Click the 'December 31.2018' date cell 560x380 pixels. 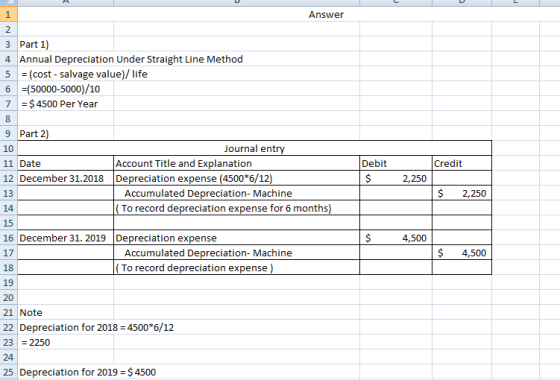click(x=65, y=178)
